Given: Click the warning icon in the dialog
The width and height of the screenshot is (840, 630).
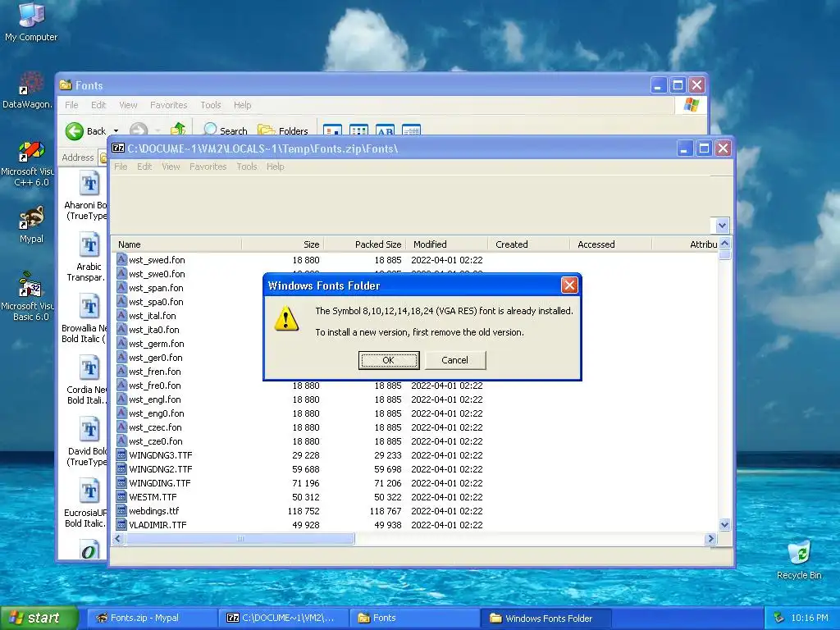Looking at the screenshot, I should click(286, 319).
